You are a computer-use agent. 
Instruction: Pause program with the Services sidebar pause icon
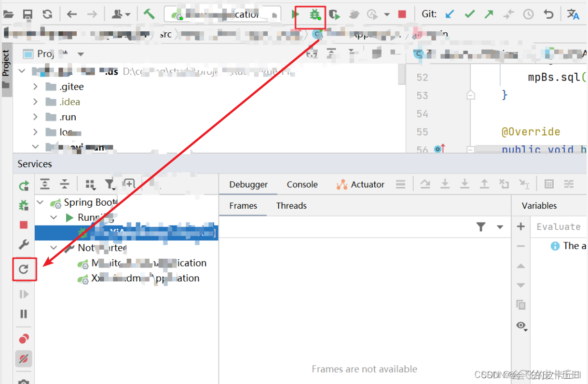coord(24,314)
